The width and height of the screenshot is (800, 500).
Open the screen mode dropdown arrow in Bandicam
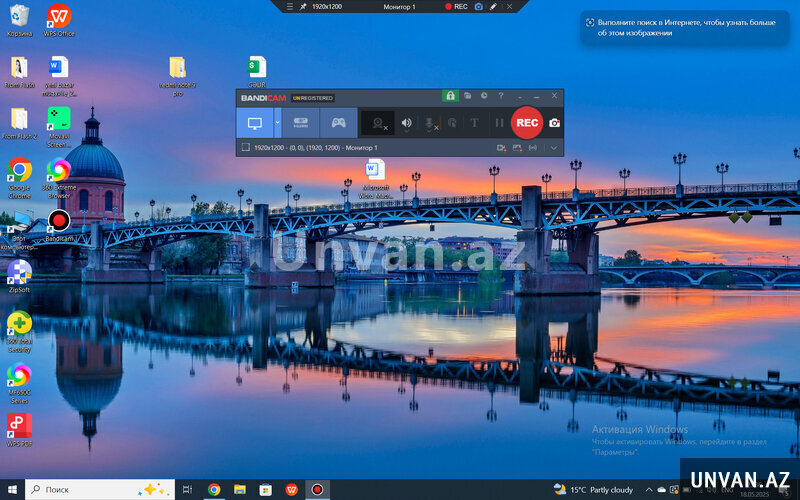pyautogui.click(x=278, y=122)
